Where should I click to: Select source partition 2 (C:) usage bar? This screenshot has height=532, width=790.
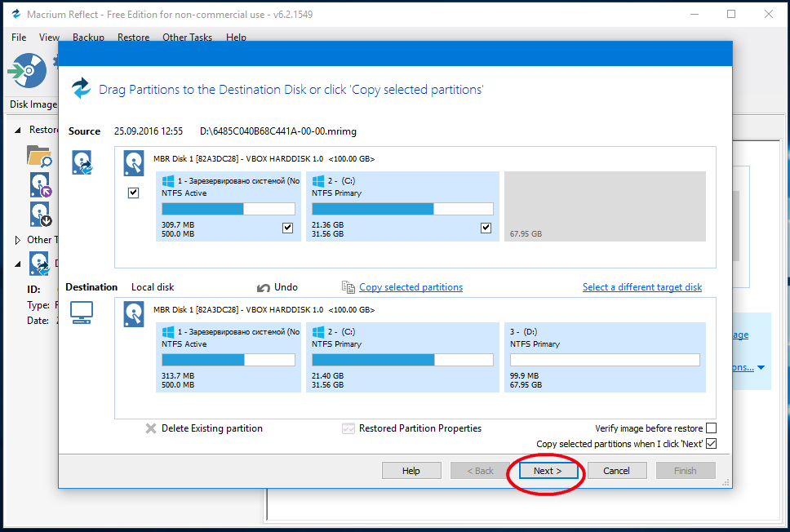pos(402,209)
